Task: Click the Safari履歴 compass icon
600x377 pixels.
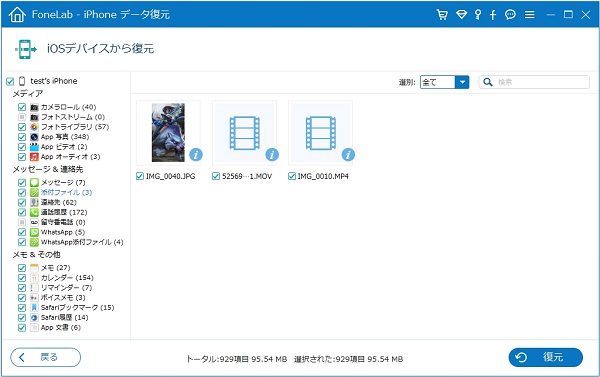Action: click(x=34, y=317)
